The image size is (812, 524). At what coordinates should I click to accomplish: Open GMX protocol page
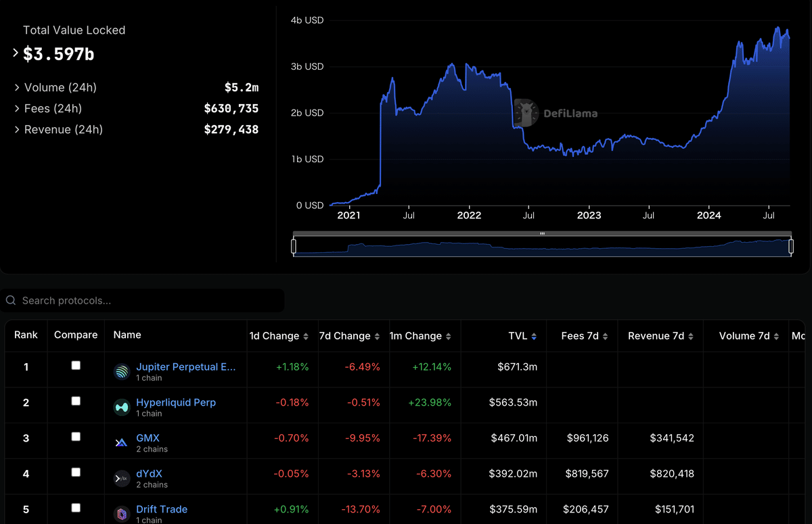pyautogui.click(x=148, y=438)
